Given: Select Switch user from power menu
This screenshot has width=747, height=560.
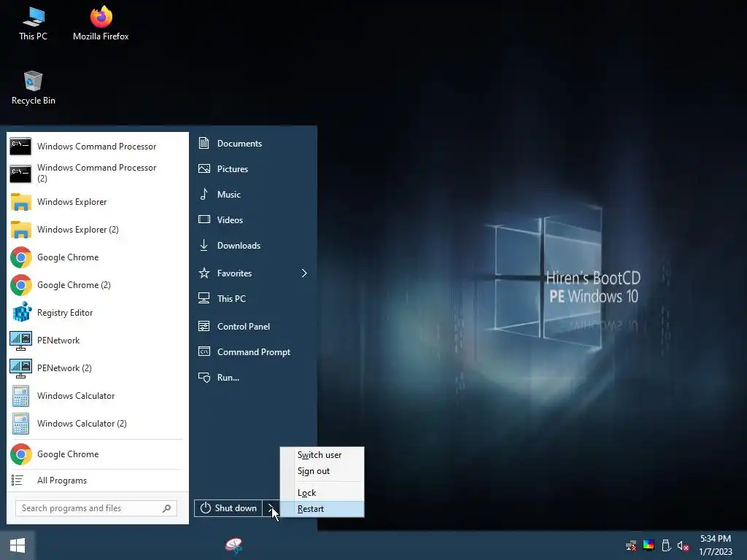Looking at the screenshot, I should [322, 455].
